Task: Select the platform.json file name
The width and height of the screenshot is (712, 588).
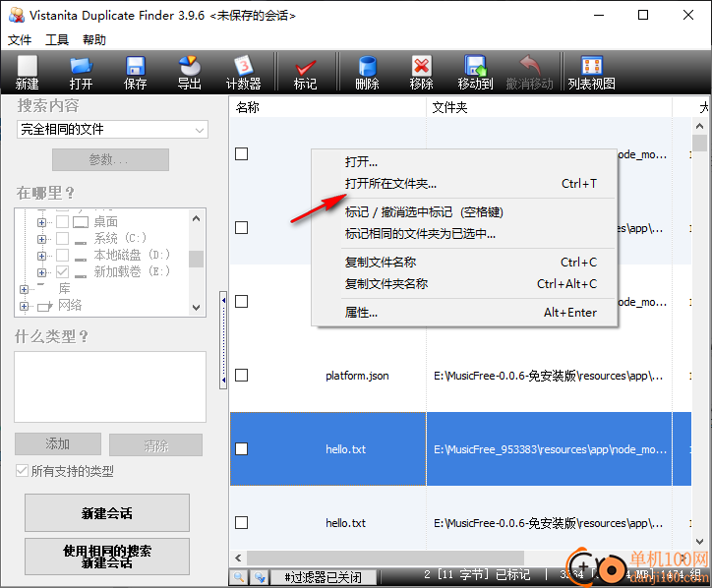Action: coord(357,376)
